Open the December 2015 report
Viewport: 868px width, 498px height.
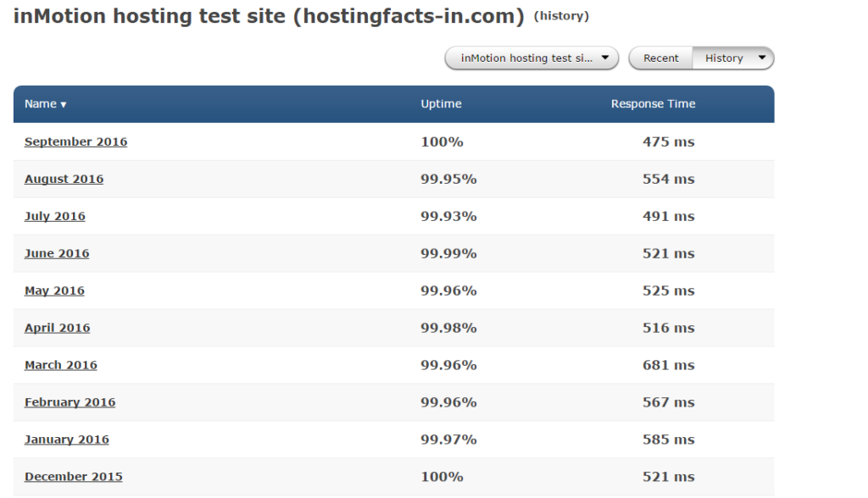pos(73,477)
